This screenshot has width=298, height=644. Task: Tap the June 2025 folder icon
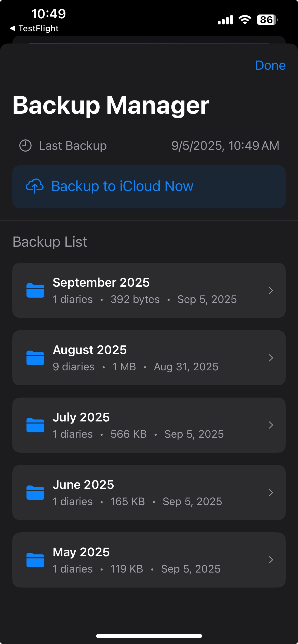(35, 492)
